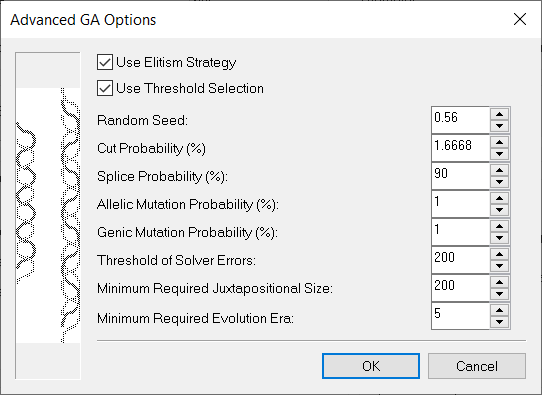Increase Minimum Required Evolution Era value
The image size is (542, 395).
tap(499, 310)
